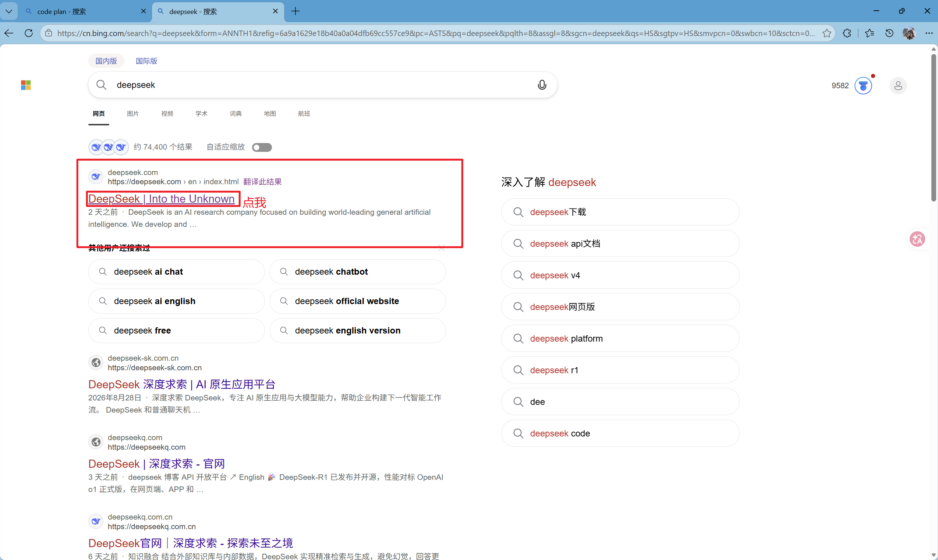Switch to the 地图 results tab
This screenshot has height=560, width=938.
(270, 114)
